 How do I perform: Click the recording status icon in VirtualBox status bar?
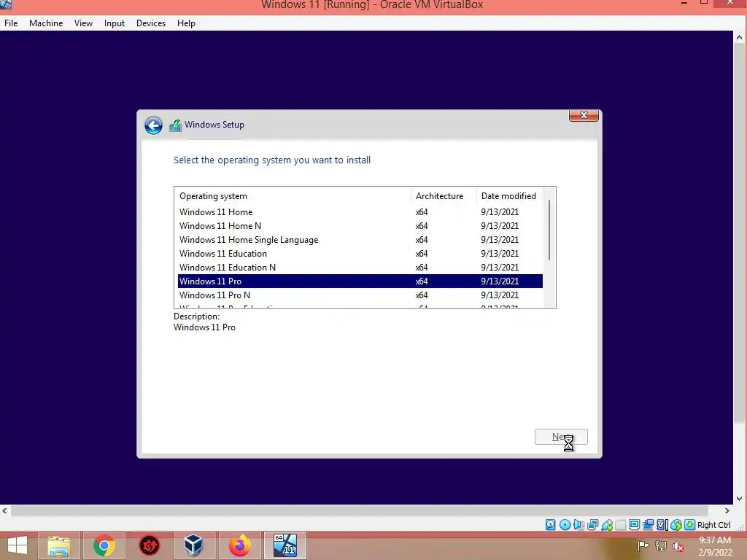[648, 525]
